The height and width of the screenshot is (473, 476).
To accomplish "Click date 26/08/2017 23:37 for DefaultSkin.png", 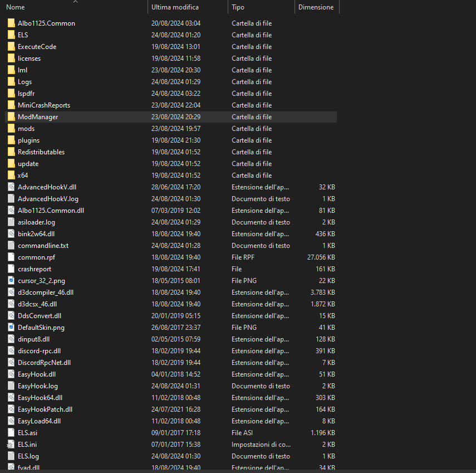I will click(x=176, y=328).
